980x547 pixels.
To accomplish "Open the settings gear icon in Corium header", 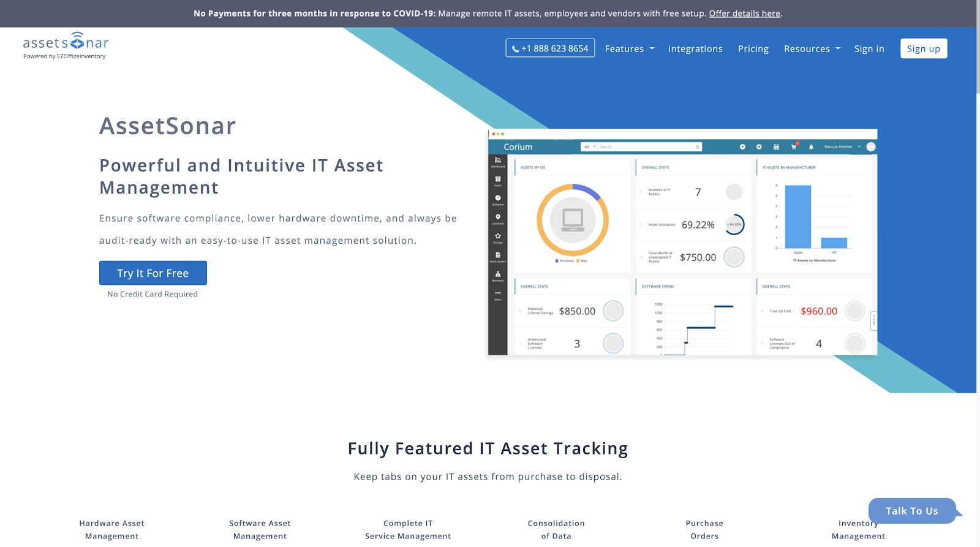I will point(759,147).
